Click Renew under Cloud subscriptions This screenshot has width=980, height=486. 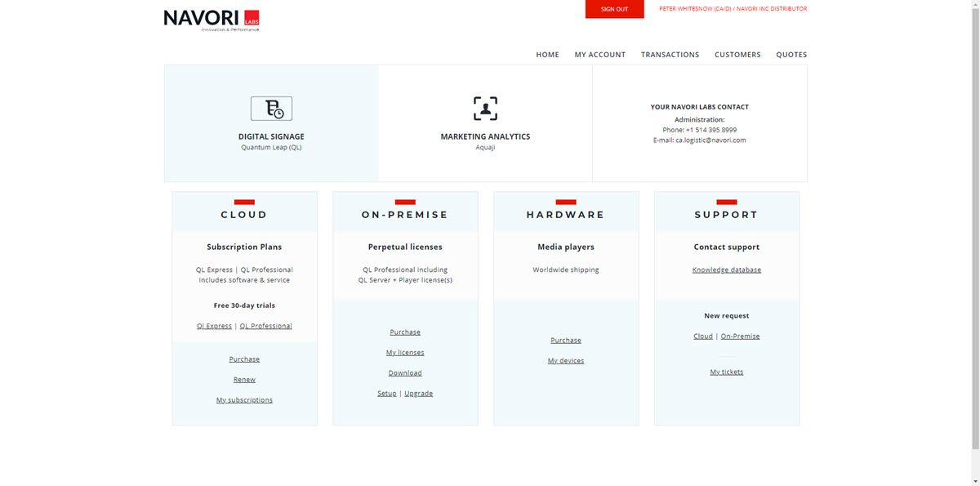pyautogui.click(x=244, y=380)
